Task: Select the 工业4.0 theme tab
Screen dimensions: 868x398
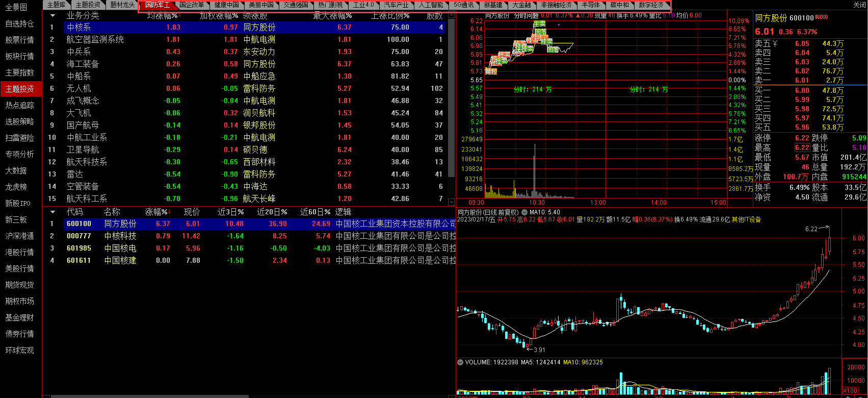Action: pyautogui.click(x=363, y=5)
